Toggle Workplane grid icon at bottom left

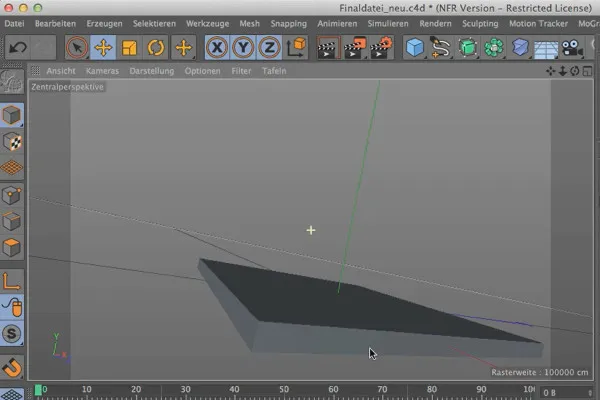12,393
